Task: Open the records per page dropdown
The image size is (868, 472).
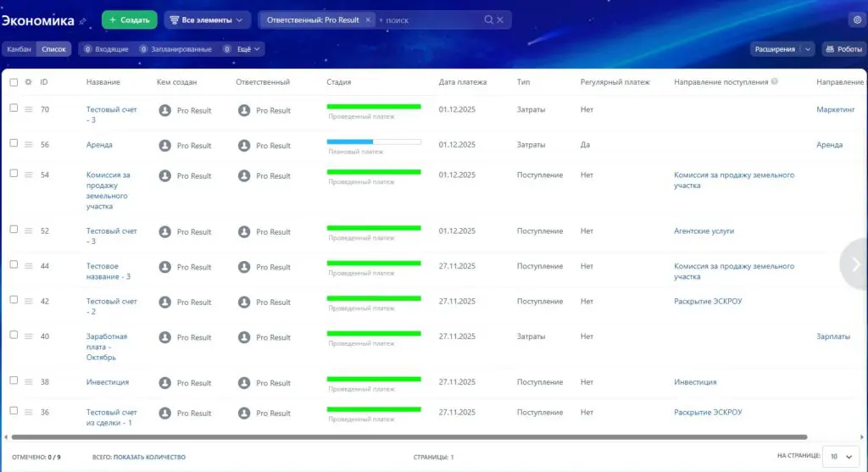Action: tap(840, 457)
